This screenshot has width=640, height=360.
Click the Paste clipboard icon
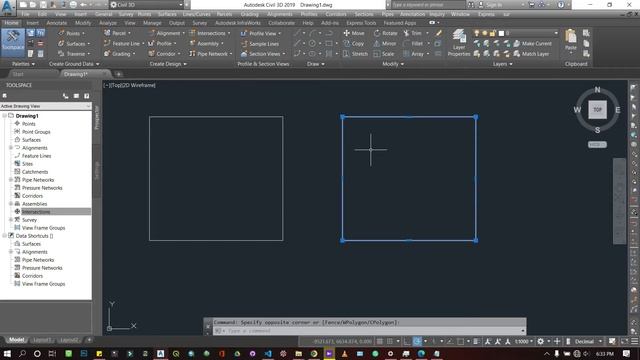(x=571, y=37)
